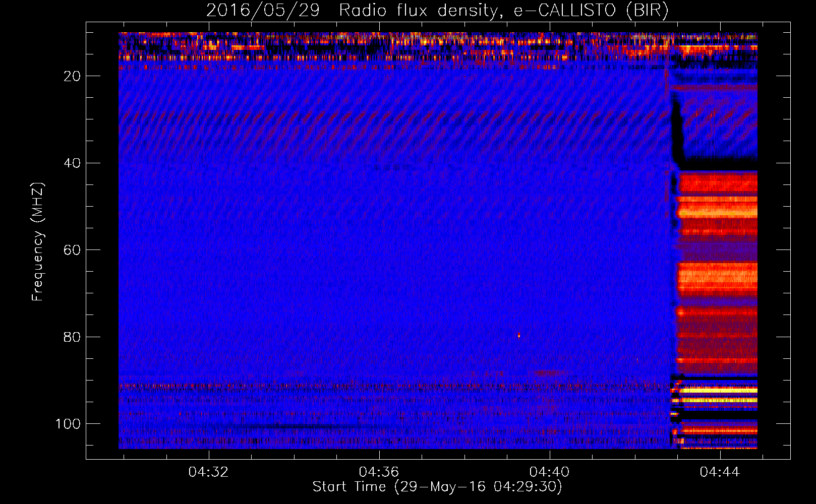Pick the frequency tick label "80"
The height and width of the screenshot is (504, 816).
(73, 337)
